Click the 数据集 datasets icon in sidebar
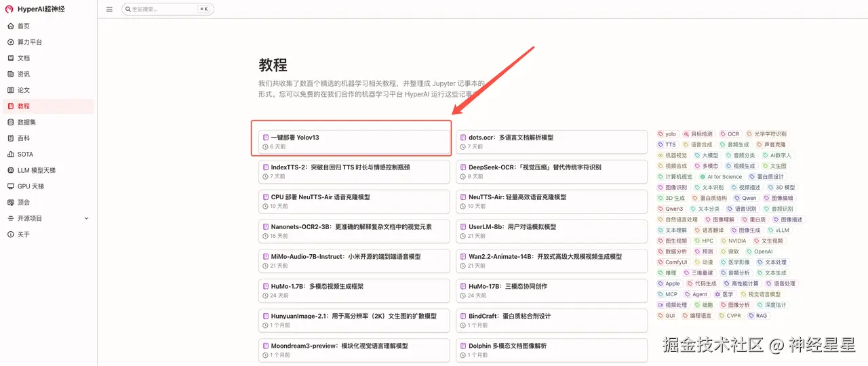Viewport: 868px width, 366px height. tap(10, 122)
